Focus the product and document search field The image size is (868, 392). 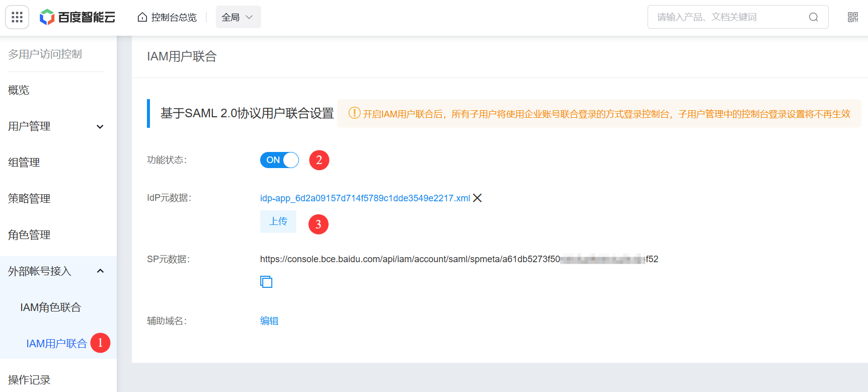coord(730,17)
